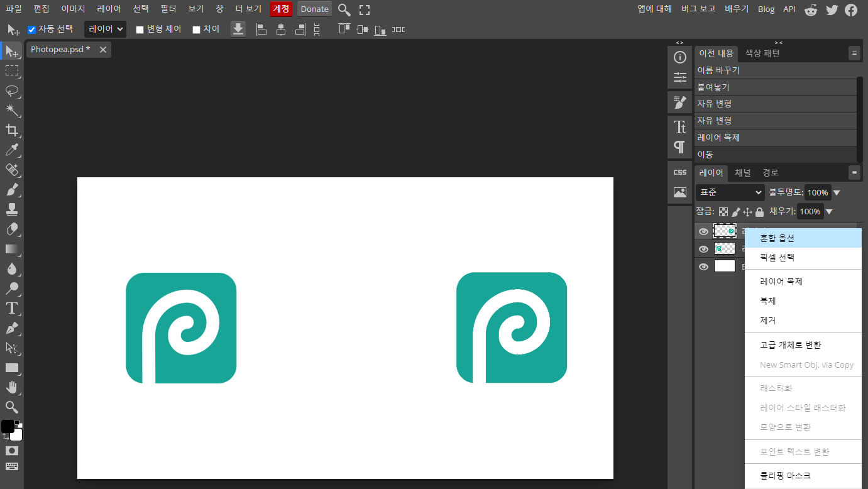Select the Hand tool
Screen dimensions: 868x489
12,387
